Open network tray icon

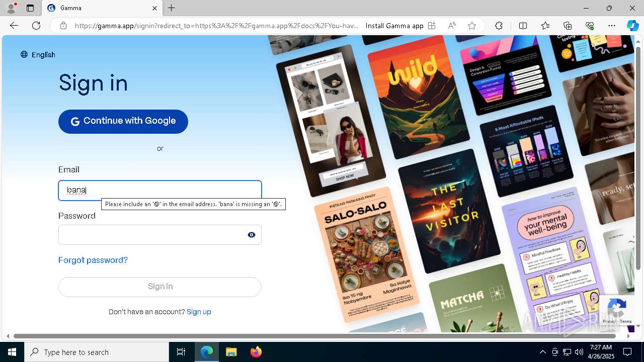[567, 352]
